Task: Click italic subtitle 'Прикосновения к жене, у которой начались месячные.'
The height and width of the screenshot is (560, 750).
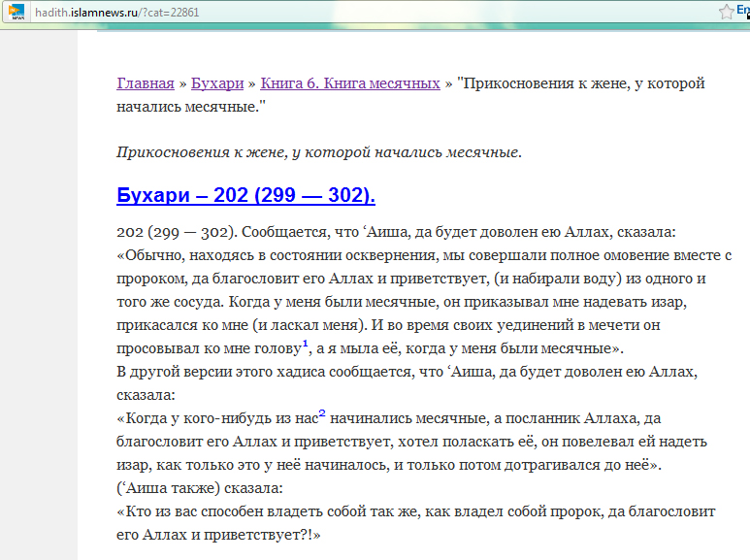Action: (319, 152)
